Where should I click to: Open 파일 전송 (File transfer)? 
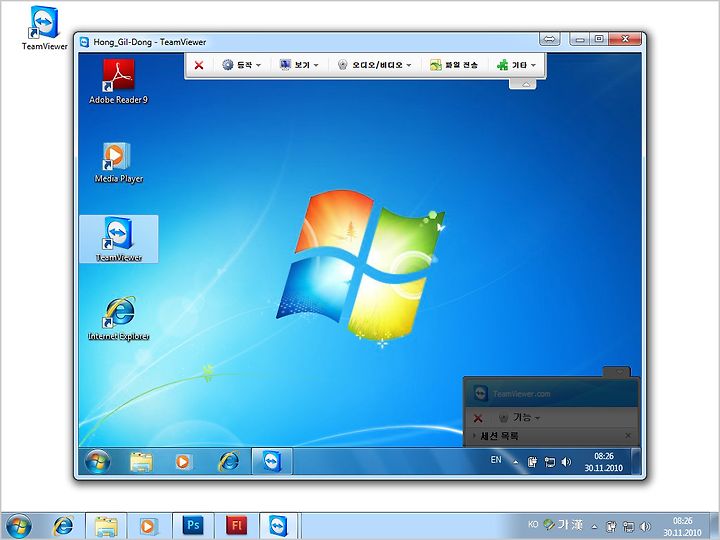click(x=454, y=65)
